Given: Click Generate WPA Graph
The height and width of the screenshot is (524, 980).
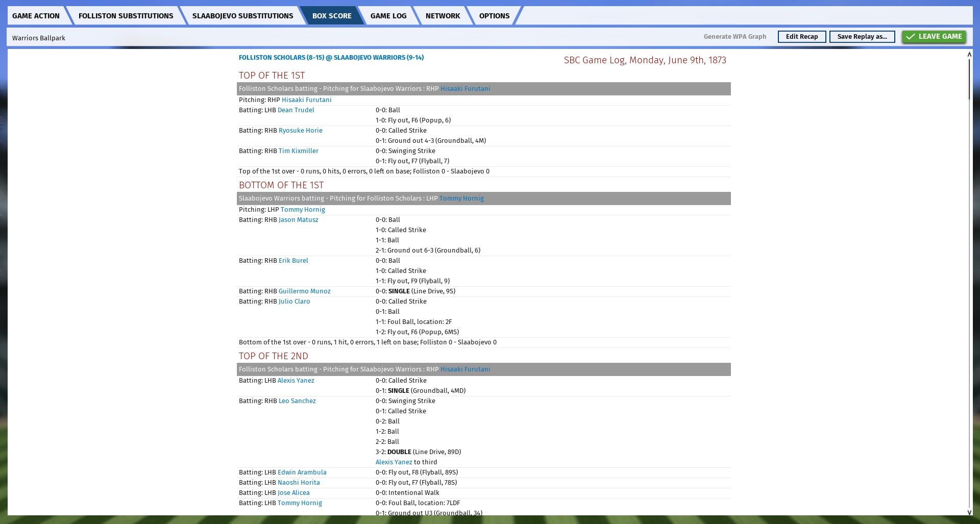Looking at the screenshot, I should (x=734, y=37).
